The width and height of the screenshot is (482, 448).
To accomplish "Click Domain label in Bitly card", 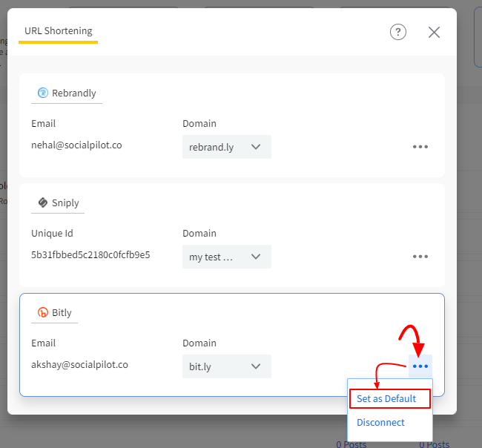I will point(199,343).
